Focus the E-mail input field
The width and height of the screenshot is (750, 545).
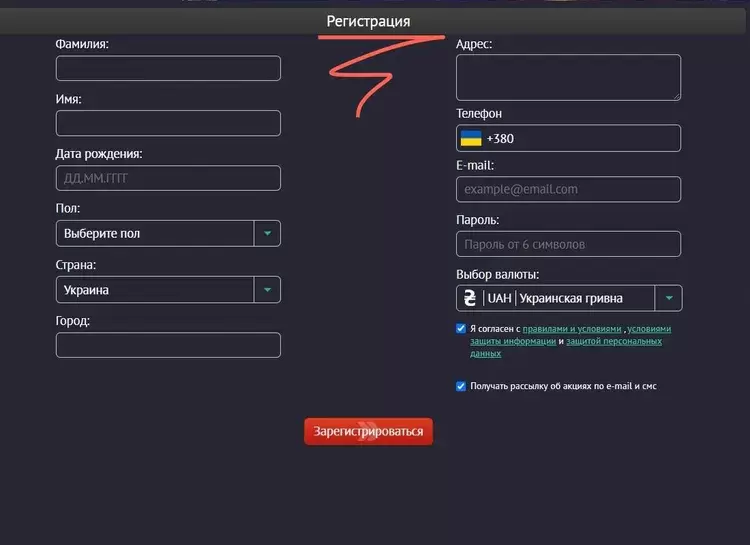click(x=568, y=189)
